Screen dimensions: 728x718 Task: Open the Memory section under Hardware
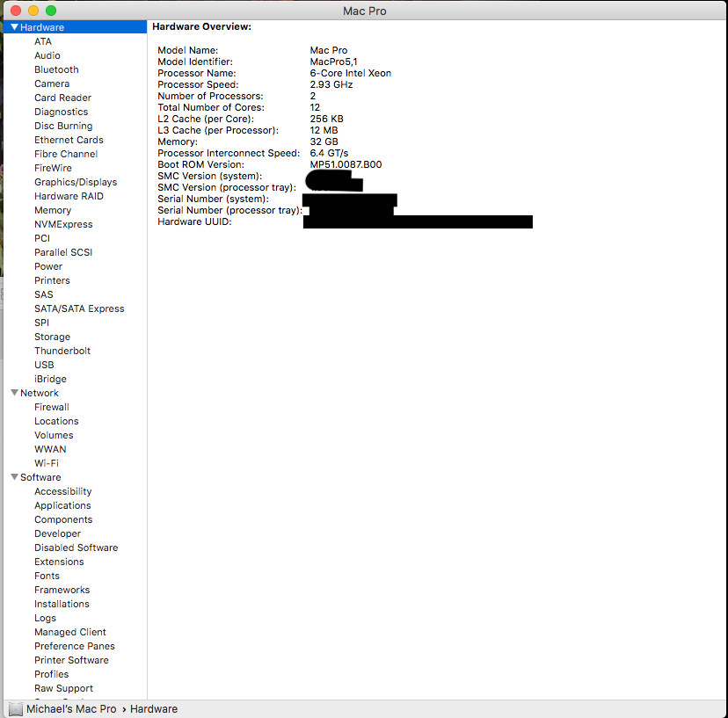(x=53, y=210)
